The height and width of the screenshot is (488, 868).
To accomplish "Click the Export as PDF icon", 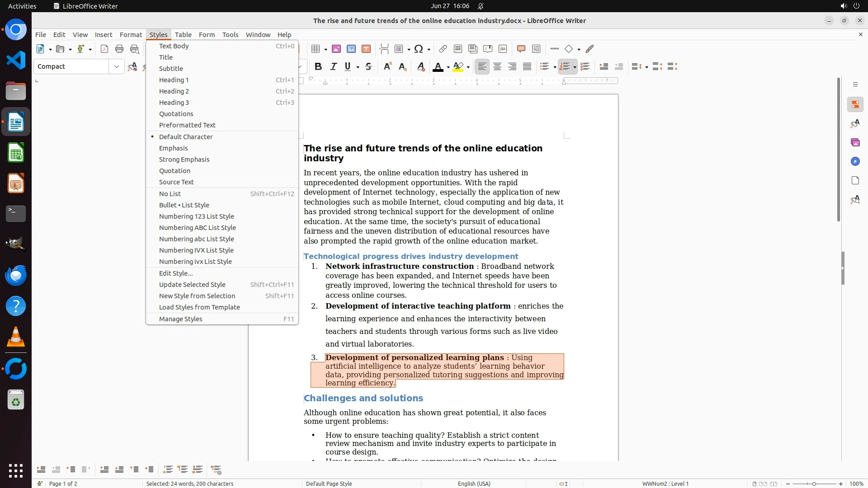I will (104, 49).
